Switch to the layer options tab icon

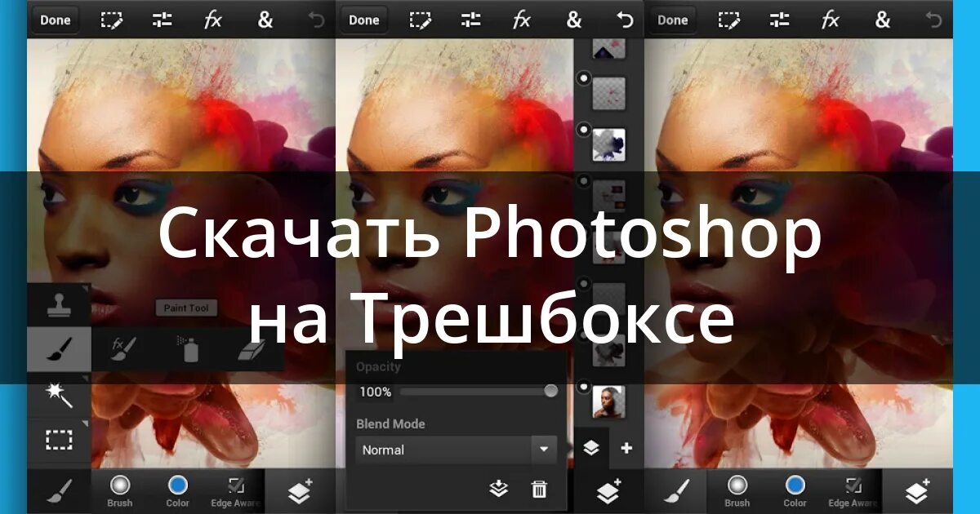pyautogui.click(x=591, y=448)
